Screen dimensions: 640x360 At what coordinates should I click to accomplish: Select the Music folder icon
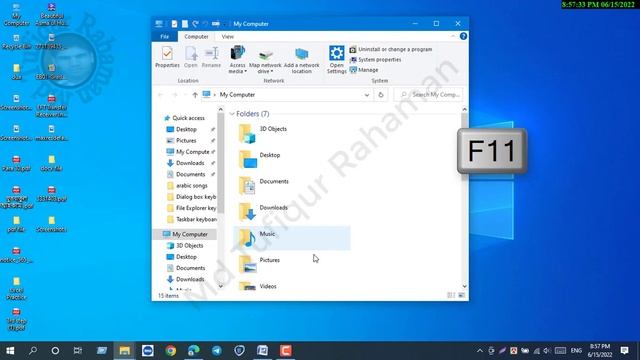coord(247,238)
